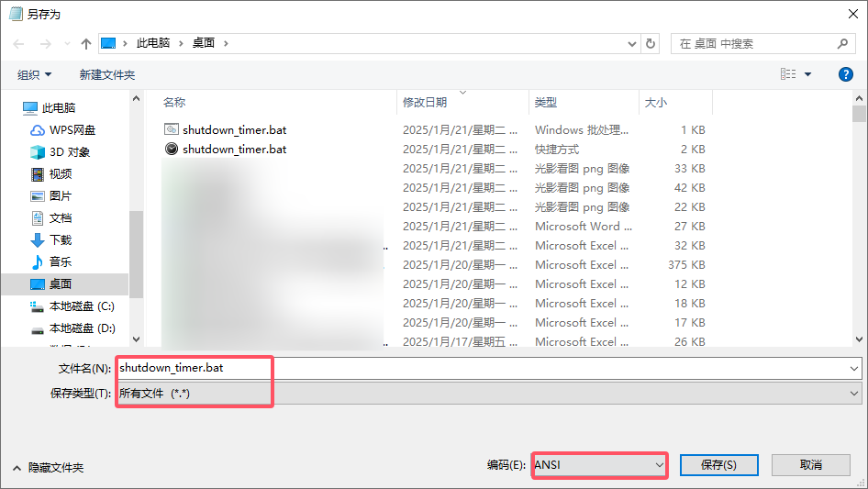Expand the 组织 menu
Image resolution: width=868 pixels, height=489 pixels.
pyautogui.click(x=35, y=74)
